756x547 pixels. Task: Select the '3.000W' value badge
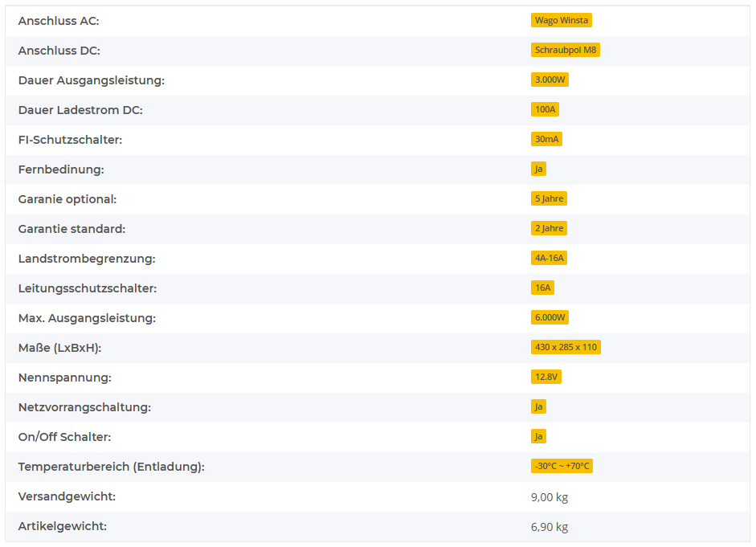(550, 80)
